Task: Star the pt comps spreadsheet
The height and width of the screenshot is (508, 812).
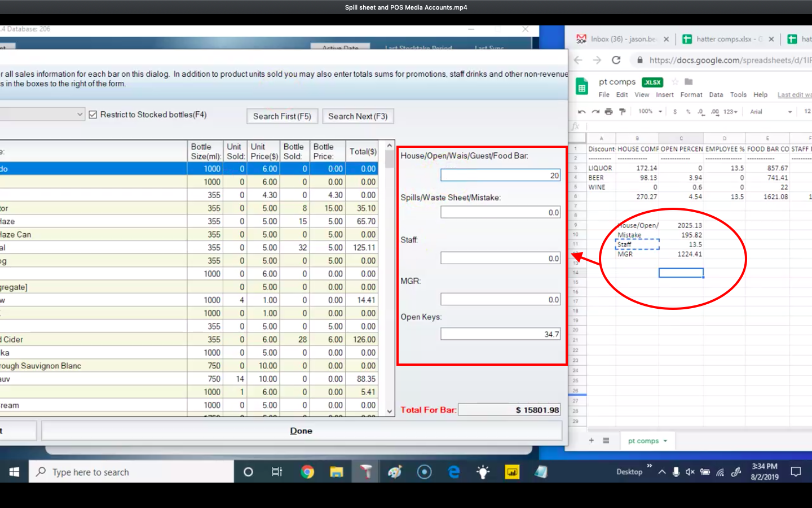Action: 675,82
